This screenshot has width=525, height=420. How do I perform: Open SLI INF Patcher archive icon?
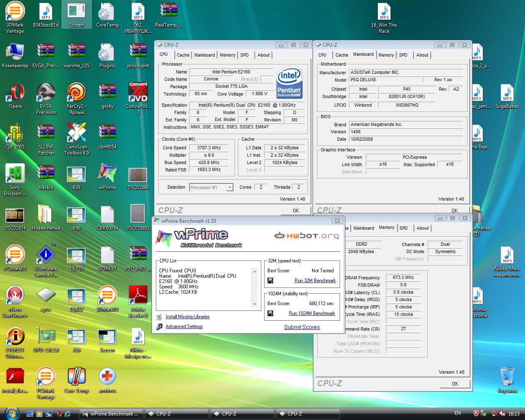(x=46, y=139)
